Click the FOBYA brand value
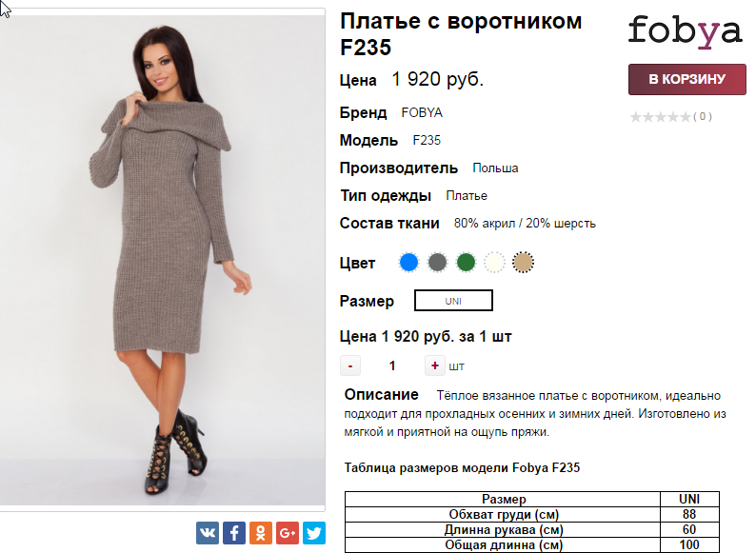 (x=422, y=113)
